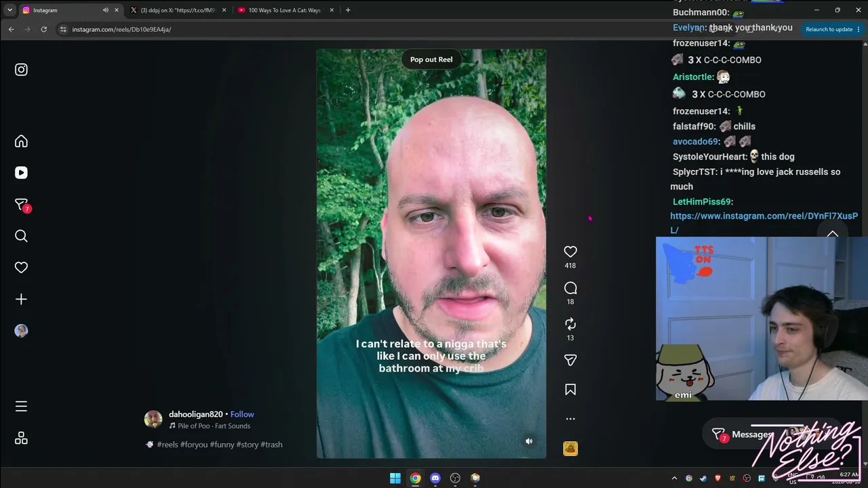Open Discord from the taskbar
The image size is (868, 488).
[x=435, y=478]
